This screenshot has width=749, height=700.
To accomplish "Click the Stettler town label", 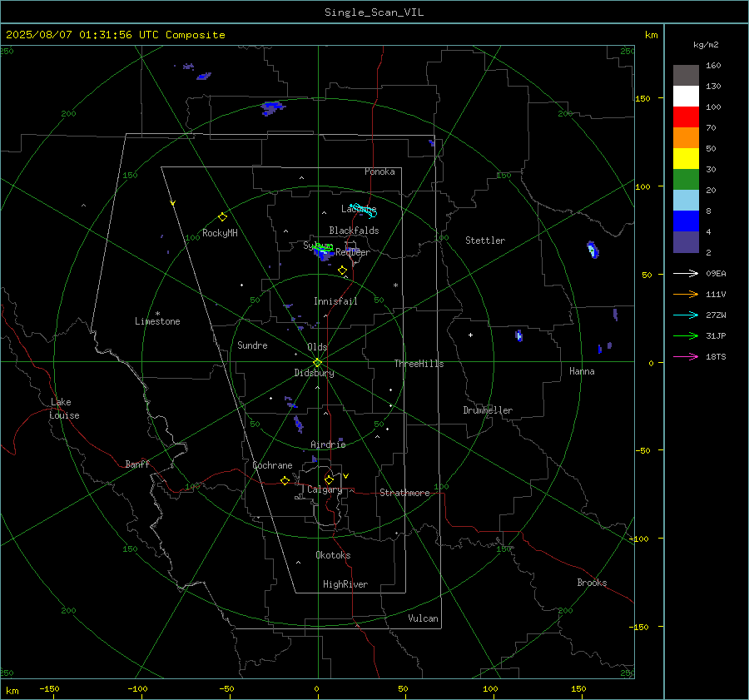I will click(485, 241).
